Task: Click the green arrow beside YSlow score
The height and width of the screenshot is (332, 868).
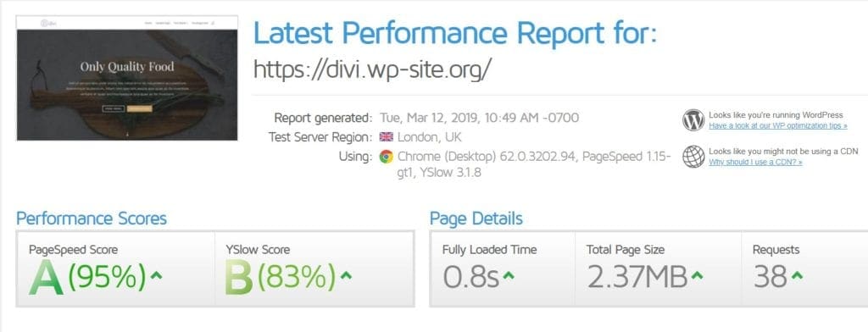Action: (x=346, y=274)
